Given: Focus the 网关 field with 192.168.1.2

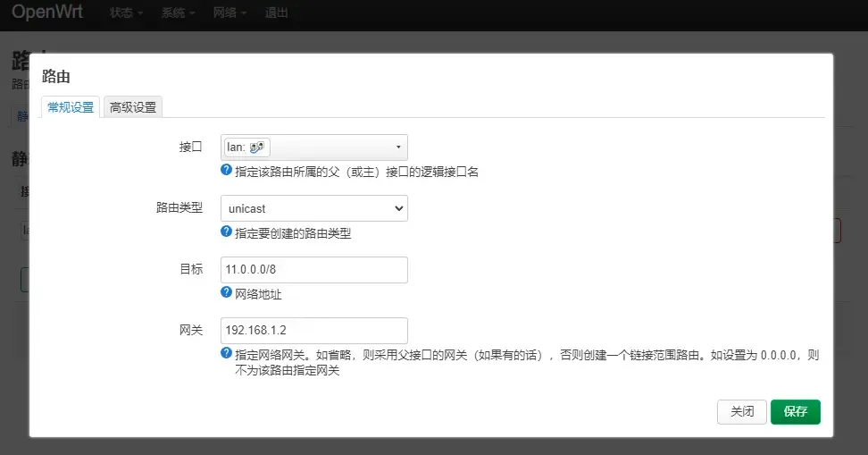Looking at the screenshot, I should [x=313, y=331].
